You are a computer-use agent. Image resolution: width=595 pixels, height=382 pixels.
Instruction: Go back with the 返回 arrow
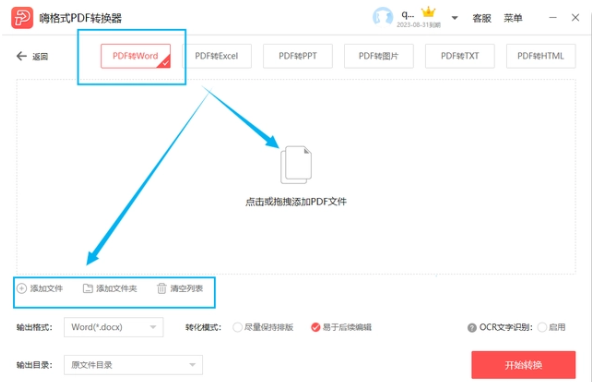(x=22, y=56)
